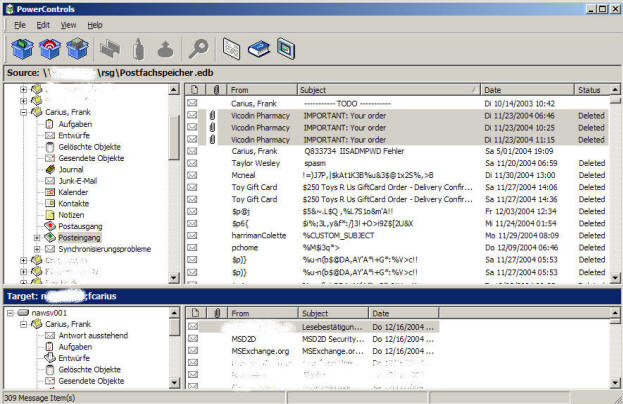This screenshot has height=404, width=623.
Task: Click the framed monitor toolbar icon
Action: [286, 49]
